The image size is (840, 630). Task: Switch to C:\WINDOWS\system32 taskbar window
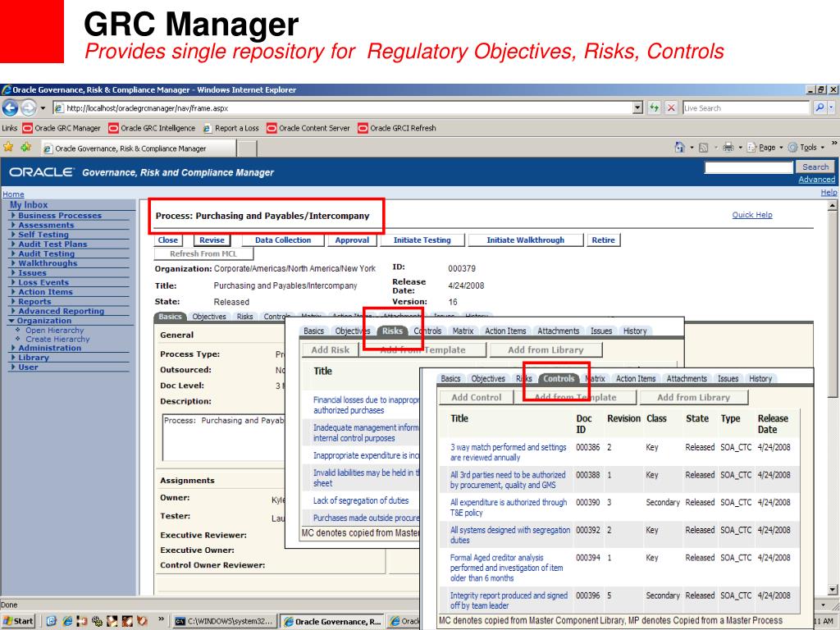[x=226, y=622]
